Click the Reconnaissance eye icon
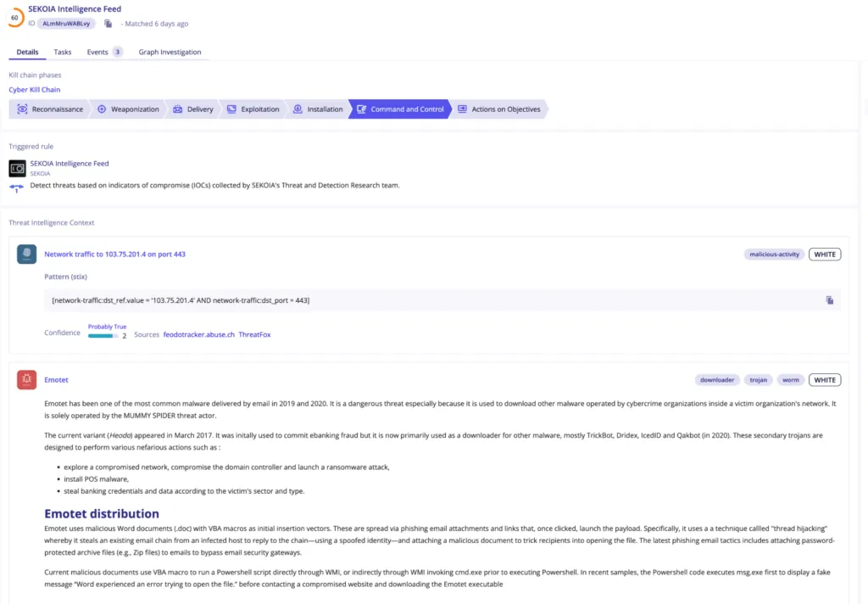868x604 pixels. (22, 109)
